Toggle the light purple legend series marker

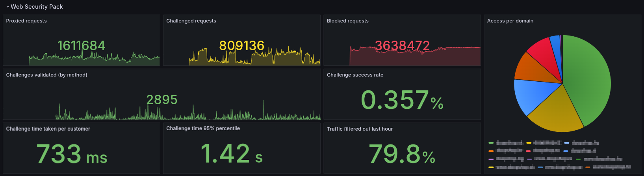(491, 159)
